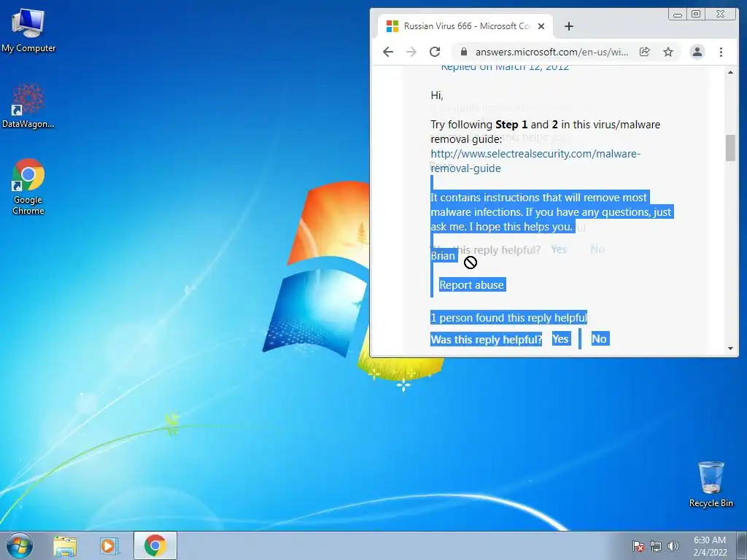The width and height of the screenshot is (747, 560).
Task: Open the selectrealsecurity malware removal guide link
Action: [535, 161]
